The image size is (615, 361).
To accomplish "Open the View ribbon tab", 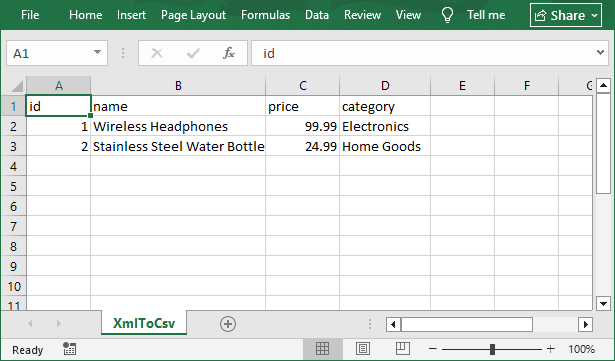I will pyautogui.click(x=408, y=15).
